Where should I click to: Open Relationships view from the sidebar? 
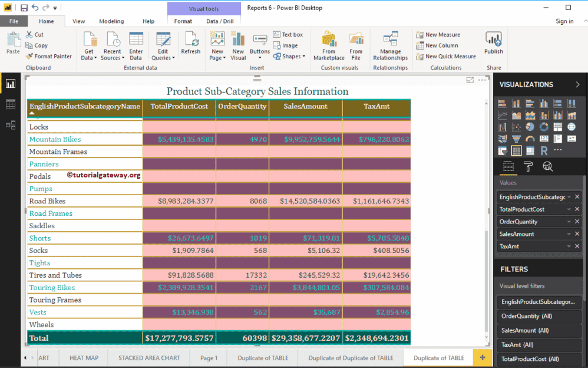click(x=10, y=125)
